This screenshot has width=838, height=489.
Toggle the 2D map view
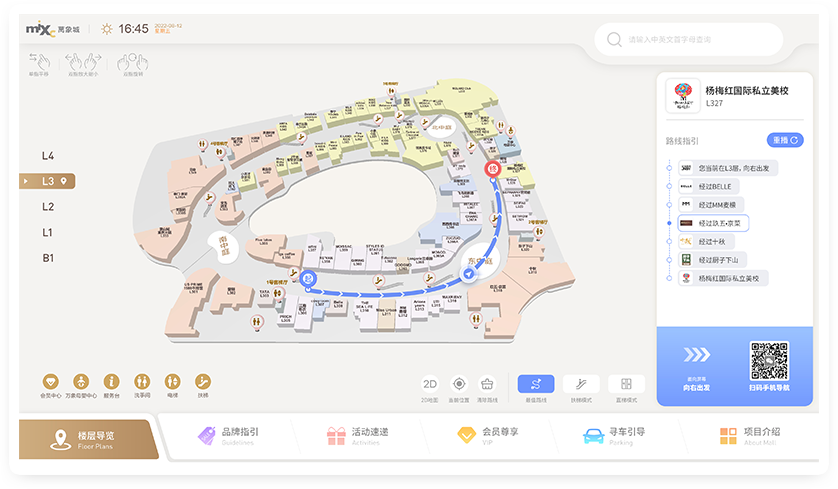(x=430, y=383)
